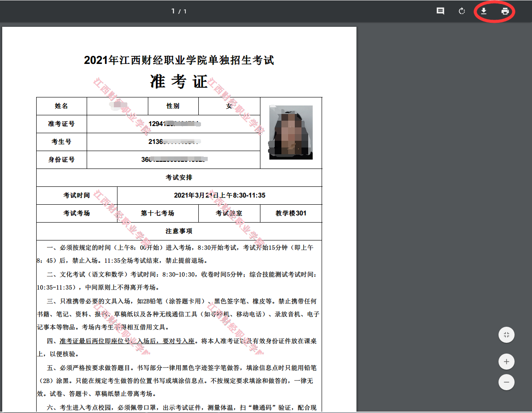Screen dimensions: 532x413
Task: Click the 注意事项 section header
Action: pyautogui.click(x=179, y=231)
